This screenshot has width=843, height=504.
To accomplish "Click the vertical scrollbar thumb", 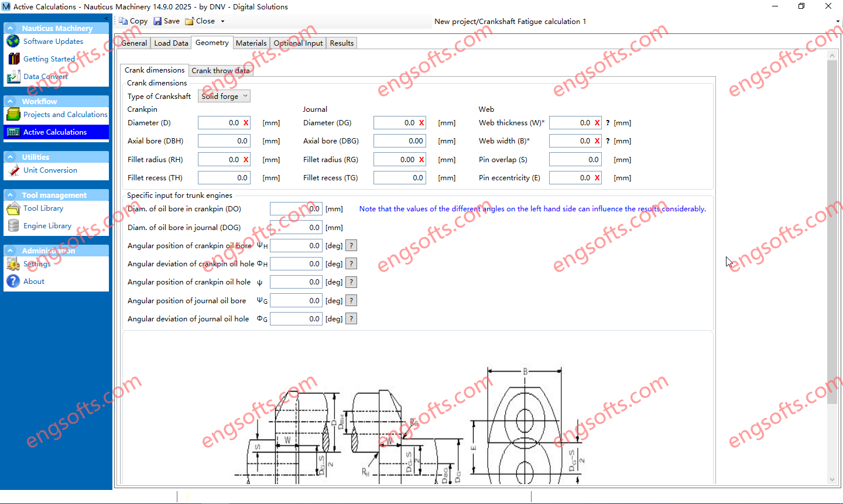I will click(832, 231).
